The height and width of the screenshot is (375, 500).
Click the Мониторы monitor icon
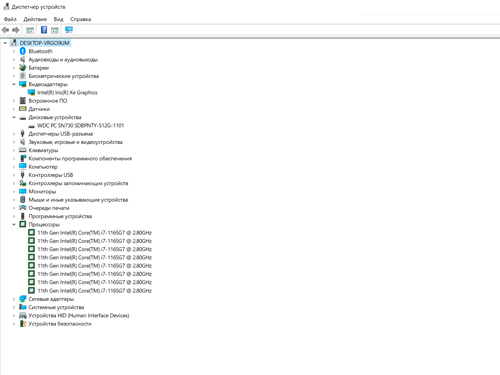coord(23,191)
